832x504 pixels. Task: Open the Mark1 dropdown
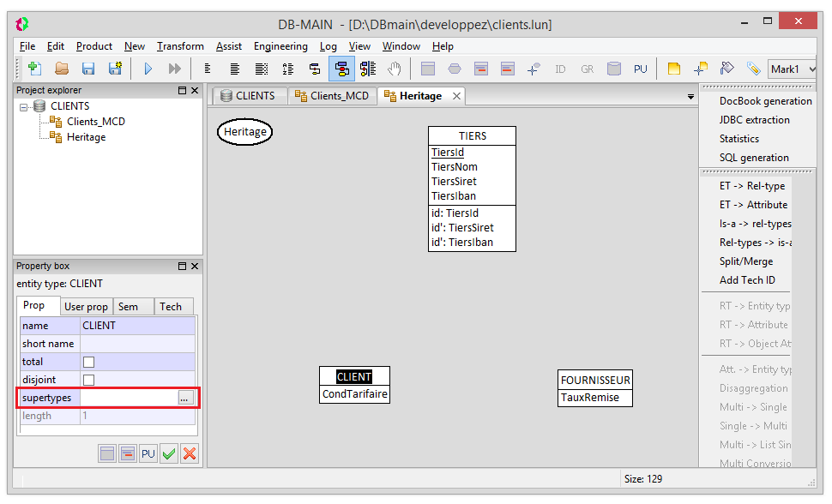click(x=793, y=69)
